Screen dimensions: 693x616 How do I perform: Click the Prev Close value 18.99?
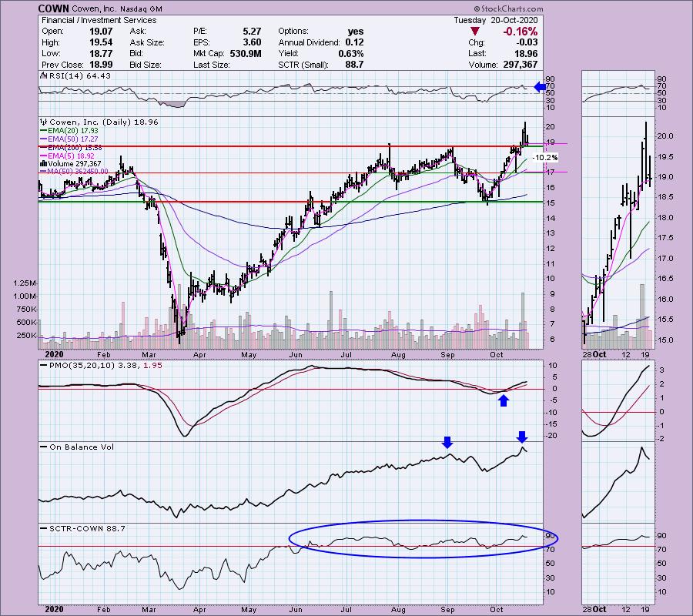101,65
